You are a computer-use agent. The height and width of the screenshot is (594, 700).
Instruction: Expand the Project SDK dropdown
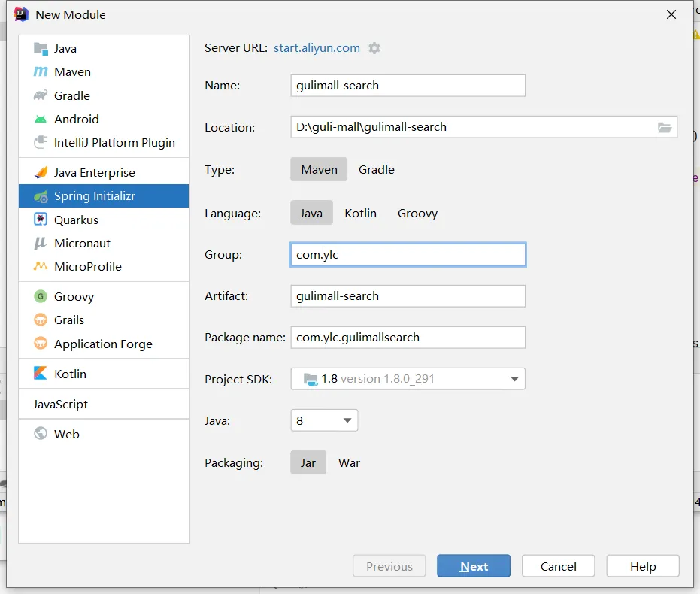tap(514, 379)
